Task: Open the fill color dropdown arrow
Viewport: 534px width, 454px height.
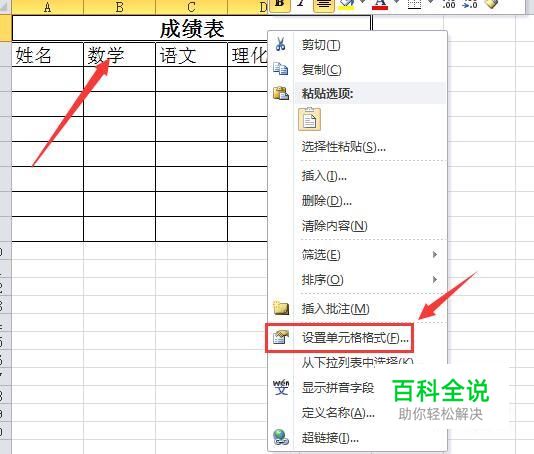Action: click(362, 3)
